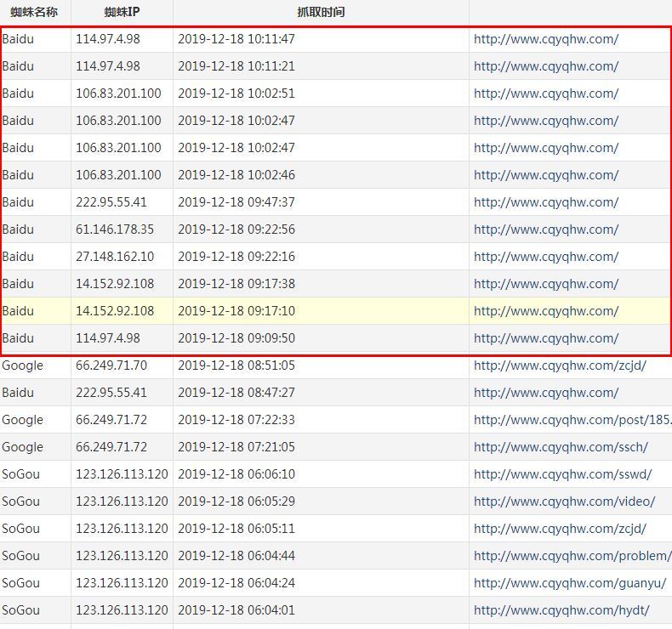Image resolution: width=672 pixels, height=629 pixels.
Task: Click Baidu name in the 09:22:16 row
Action: [18, 257]
